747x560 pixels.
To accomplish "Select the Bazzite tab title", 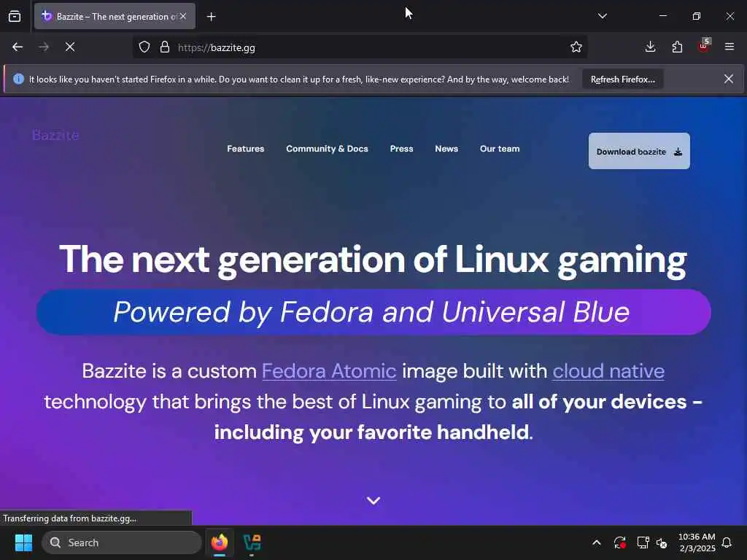I will click(116, 17).
